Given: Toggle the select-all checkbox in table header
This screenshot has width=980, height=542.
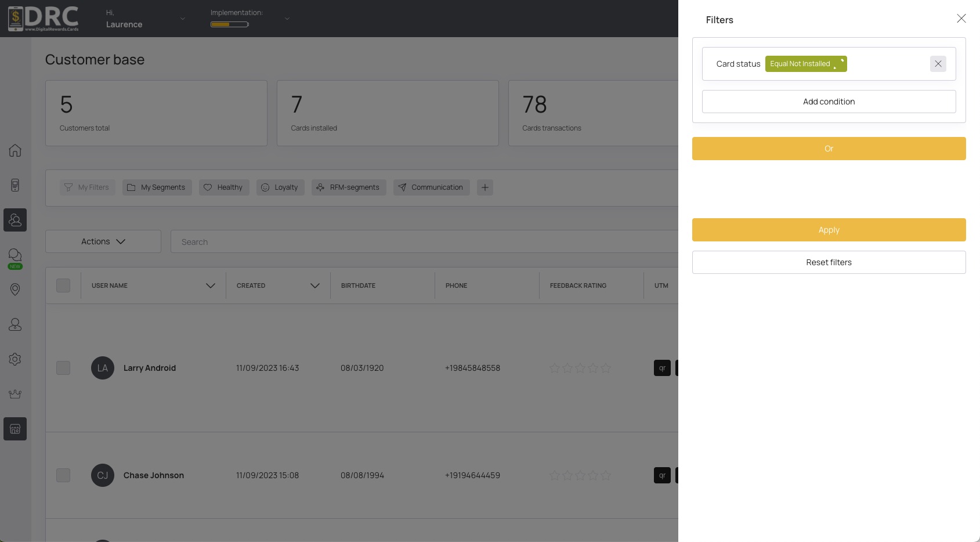Looking at the screenshot, I should click(63, 285).
